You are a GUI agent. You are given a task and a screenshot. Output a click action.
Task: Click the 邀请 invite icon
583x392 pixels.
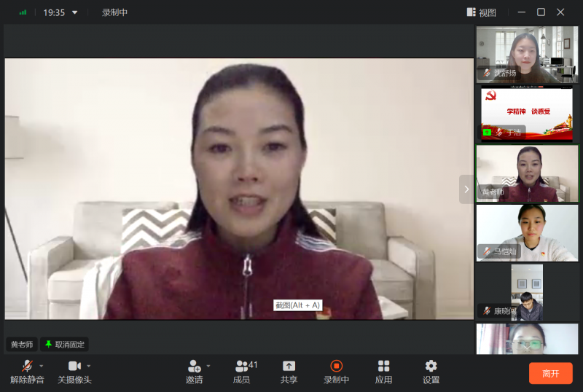pyautogui.click(x=194, y=366)
